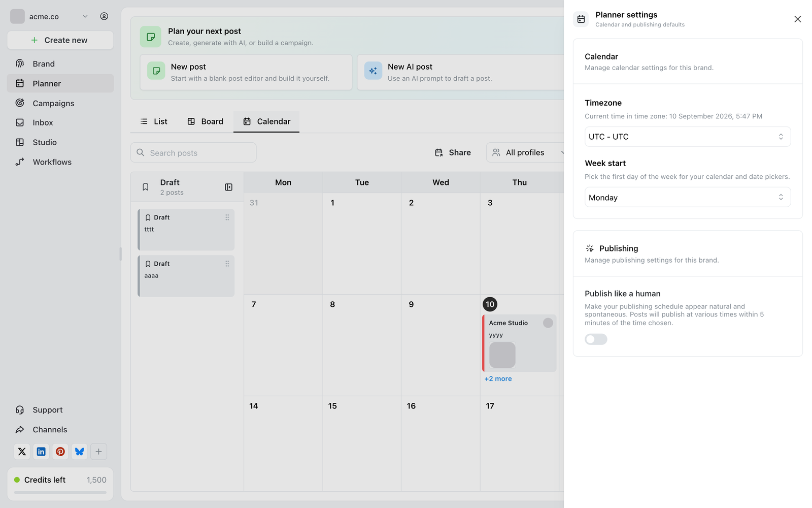Click the Draft column bookmark icon

(x=146, y=187)
